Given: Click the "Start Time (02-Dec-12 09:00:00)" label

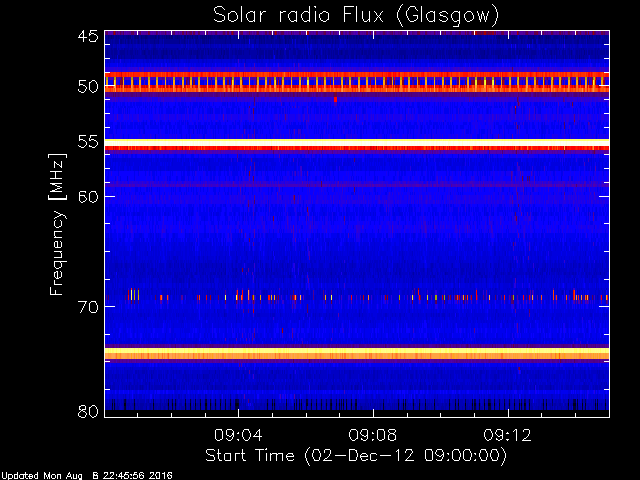Looking at the screenshot, I should pos(356,456).
